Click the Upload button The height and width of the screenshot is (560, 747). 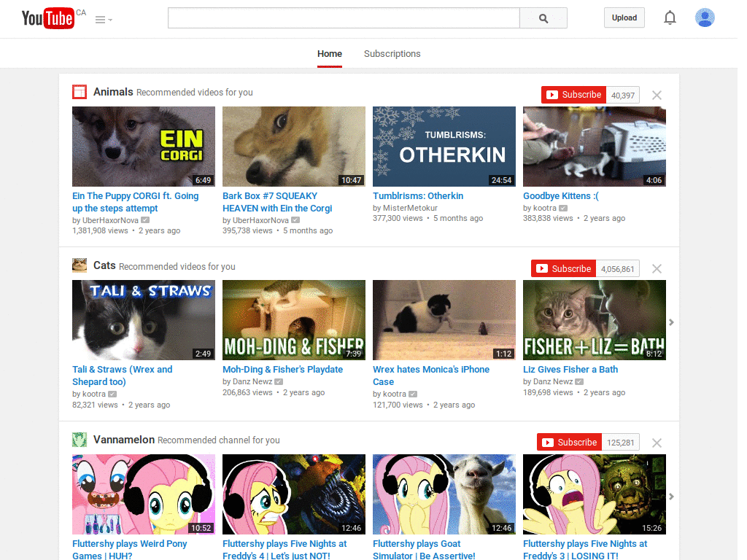tap(624, 17)
